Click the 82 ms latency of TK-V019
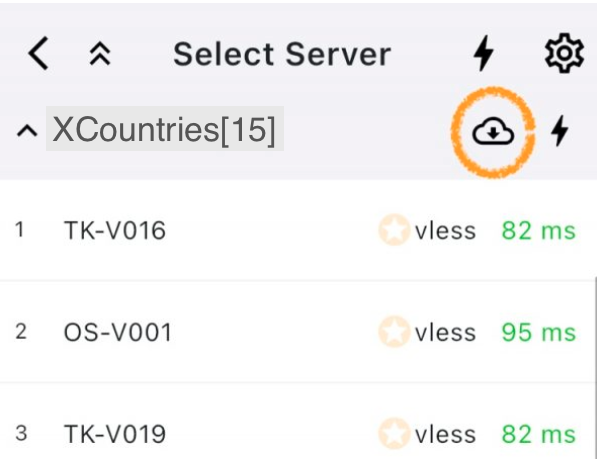 (x=538, y=434)
